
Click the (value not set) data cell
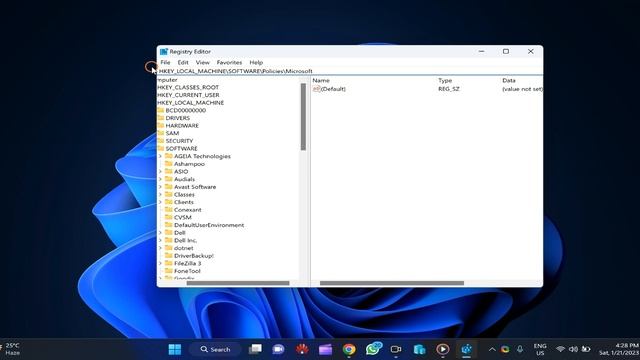click(522, 89)
